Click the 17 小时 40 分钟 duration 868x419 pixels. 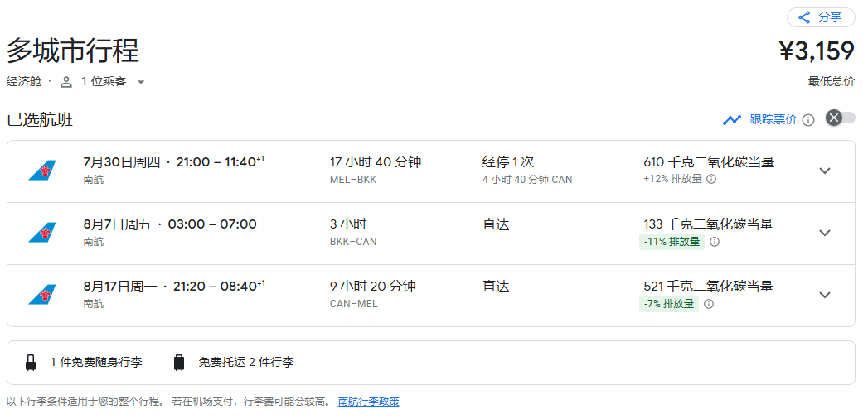point(376,162)
